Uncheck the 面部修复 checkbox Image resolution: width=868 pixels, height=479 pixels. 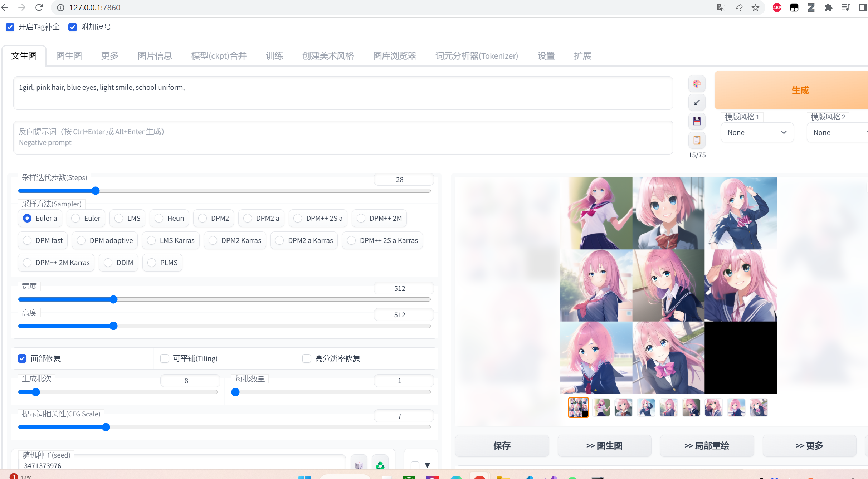point(22,358)
